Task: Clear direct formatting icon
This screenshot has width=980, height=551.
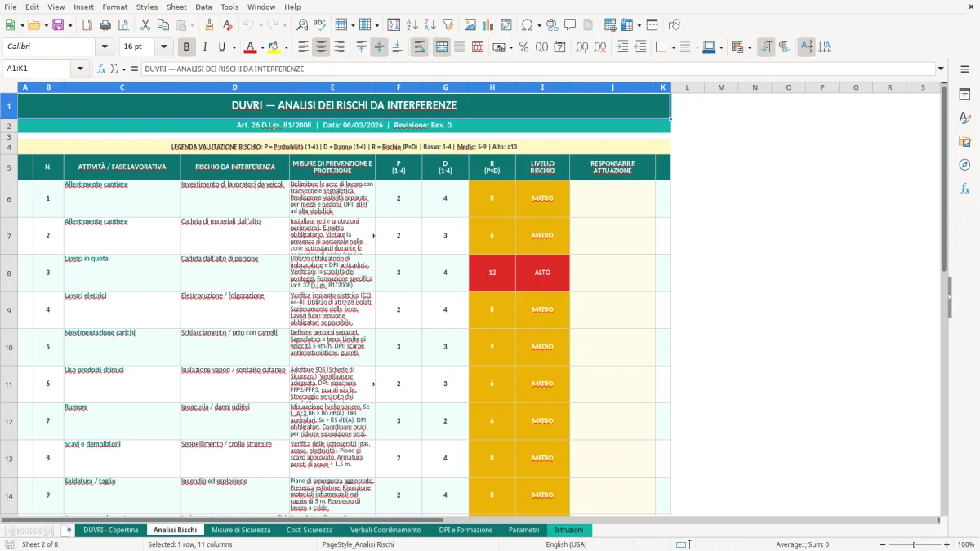Action: [228, 25]
